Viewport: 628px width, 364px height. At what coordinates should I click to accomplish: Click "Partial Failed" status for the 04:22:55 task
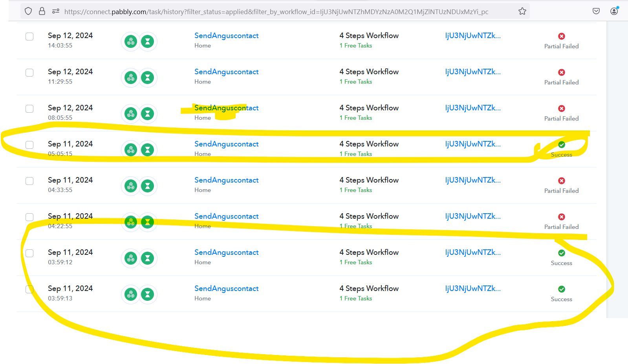[562, 227]
